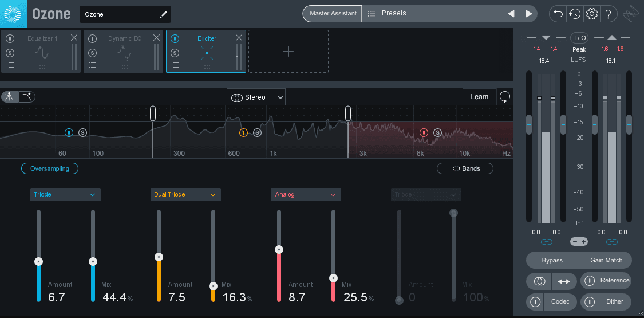Open the Reference panel
The width and height of the screenshot is (644, 318).
pos(614,281)
